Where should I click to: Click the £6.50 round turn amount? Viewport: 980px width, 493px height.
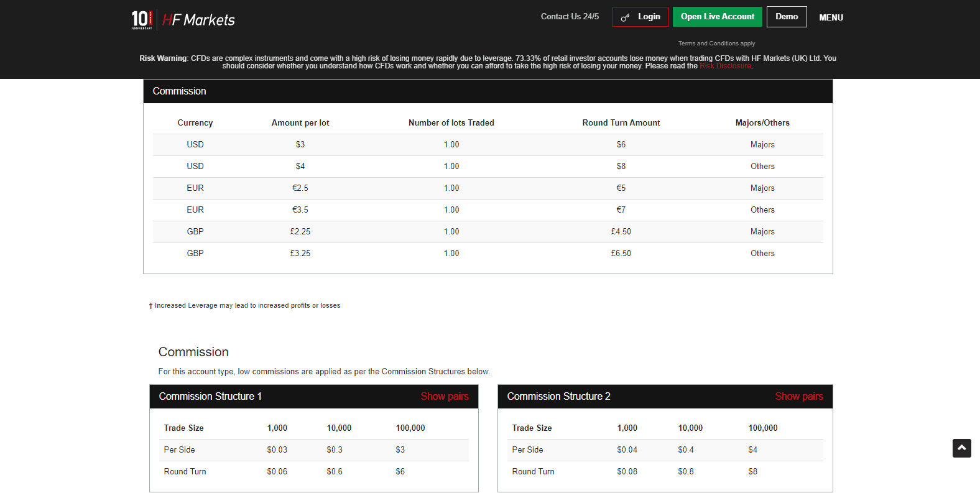pyautogui.click(x=621, y=254)
